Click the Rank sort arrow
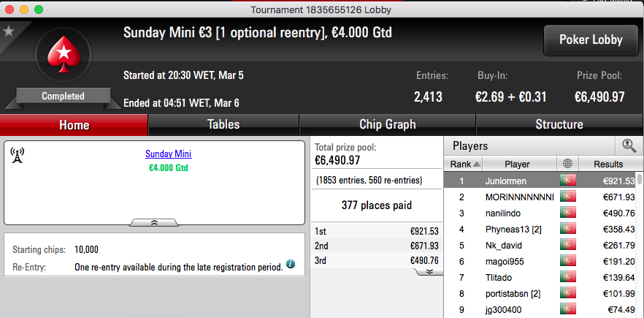Viewport: 644px width, 318px height. 476,164
